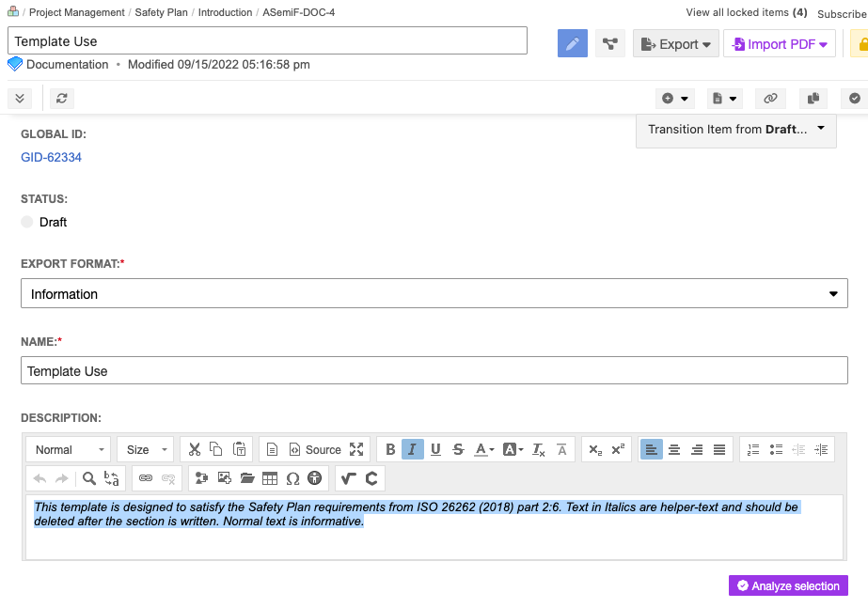The image size is (868, 608).
Task: Click the Replace icon
Action: 111,478
